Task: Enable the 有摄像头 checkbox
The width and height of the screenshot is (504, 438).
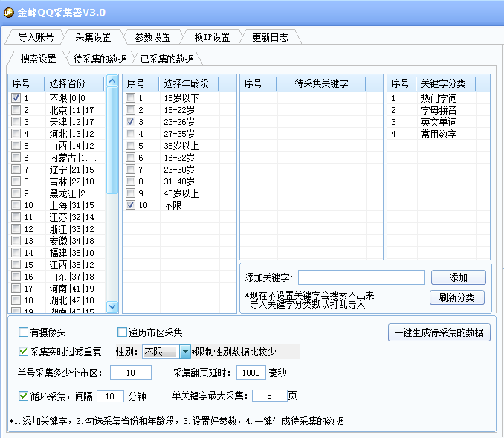Action: 23,332
